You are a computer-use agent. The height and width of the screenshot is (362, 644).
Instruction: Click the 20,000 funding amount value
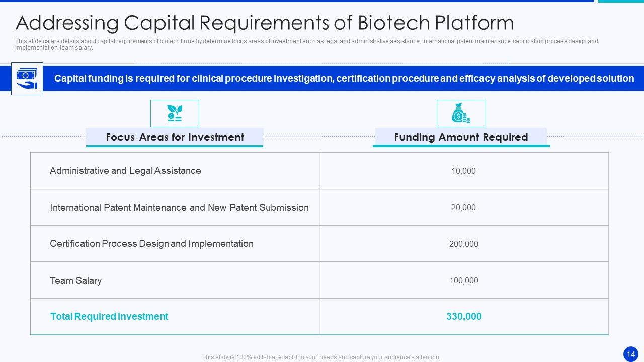463,207
